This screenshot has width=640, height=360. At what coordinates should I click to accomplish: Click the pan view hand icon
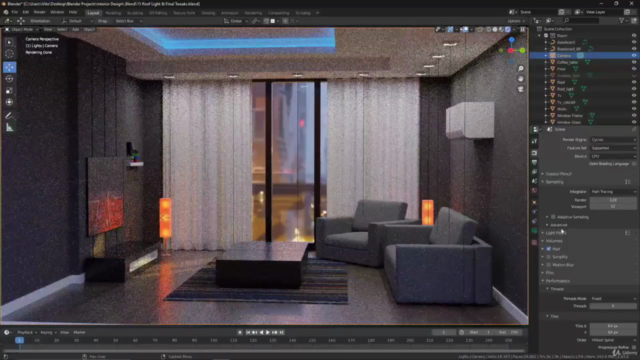pyautogui.click(x=521, y=79)
